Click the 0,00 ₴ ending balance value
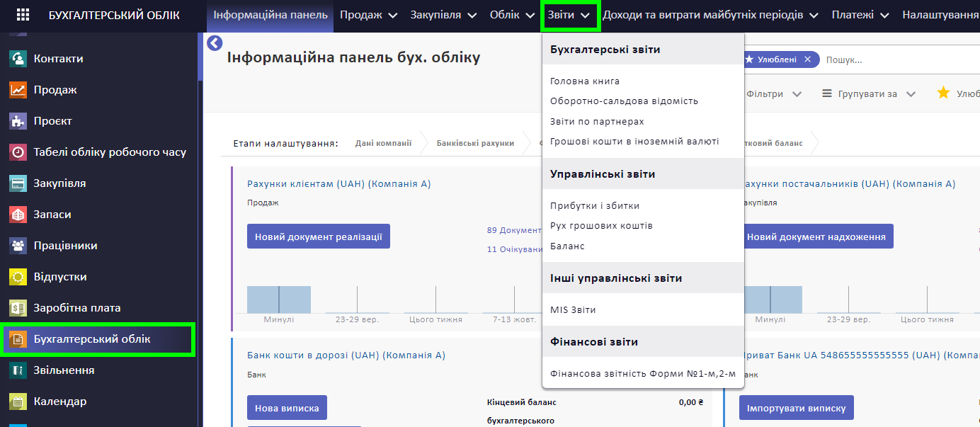This screenshot has height=427, width=980. point(691,402)
